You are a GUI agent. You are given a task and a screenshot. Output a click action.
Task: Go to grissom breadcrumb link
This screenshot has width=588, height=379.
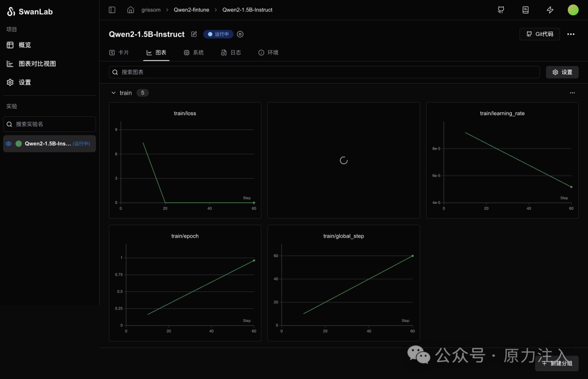tap(151, 10)
